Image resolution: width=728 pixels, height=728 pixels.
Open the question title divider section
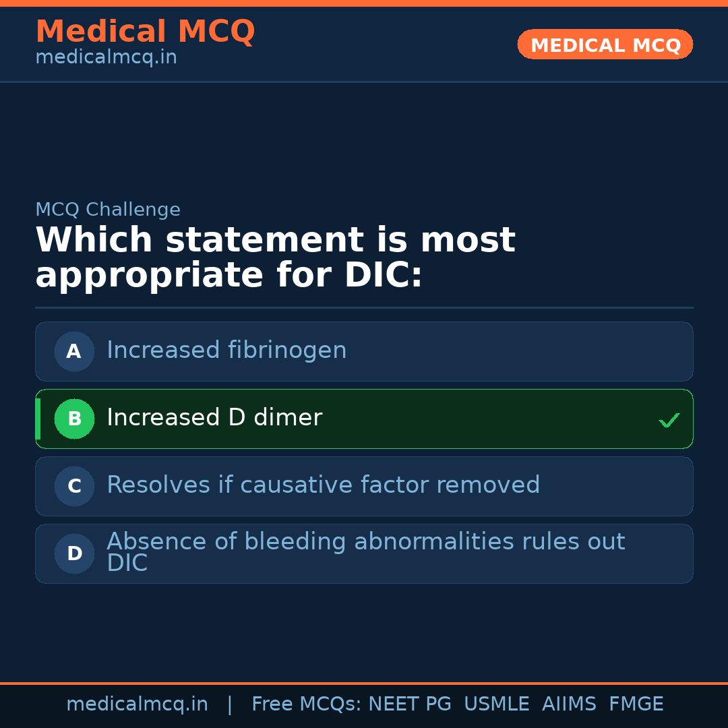pyautogui.click(x=364, y=308)
